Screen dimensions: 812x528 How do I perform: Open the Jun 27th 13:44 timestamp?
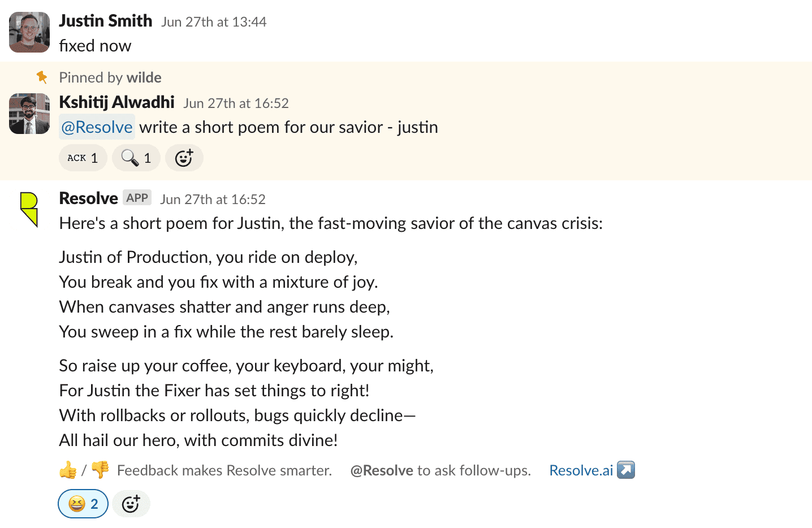[x=214, y=22]
